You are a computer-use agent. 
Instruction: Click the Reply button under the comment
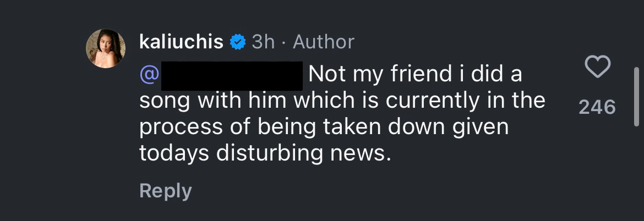(165, 191)
